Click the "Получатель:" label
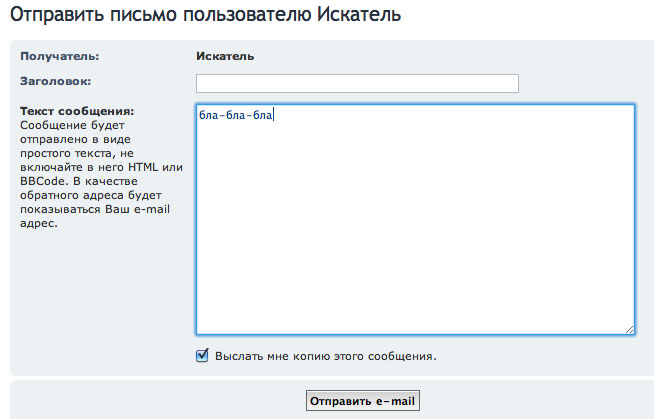The width and height of the screenshot is (654, 419). click(x=59, y=56)
